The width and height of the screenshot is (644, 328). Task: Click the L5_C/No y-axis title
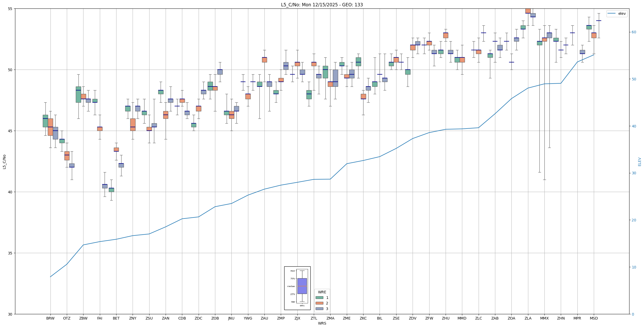click(x=4, y=162)
